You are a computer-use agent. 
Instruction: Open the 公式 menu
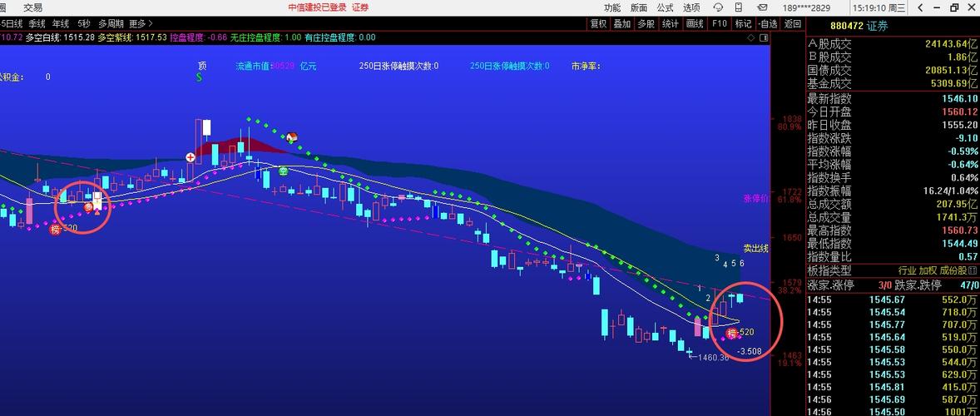pos(665,7)
